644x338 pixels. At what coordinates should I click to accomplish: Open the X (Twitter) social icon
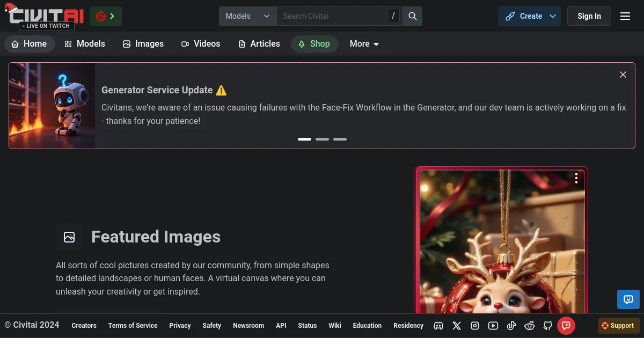[457, 326]
